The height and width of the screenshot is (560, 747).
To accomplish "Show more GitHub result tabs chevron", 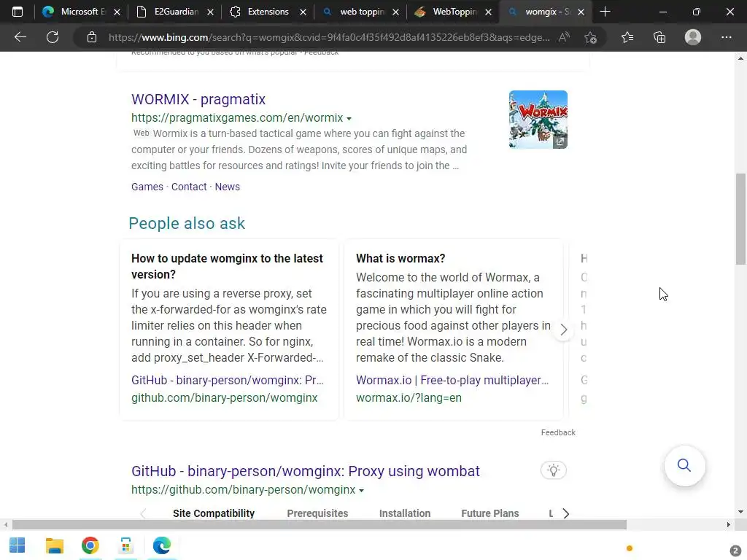I will (x=566, y=513).
